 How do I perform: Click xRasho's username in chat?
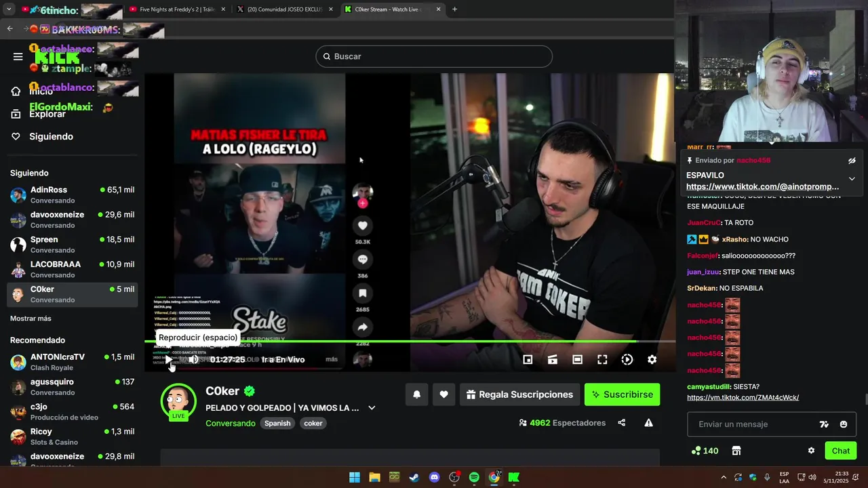click(x=734, y=239)
